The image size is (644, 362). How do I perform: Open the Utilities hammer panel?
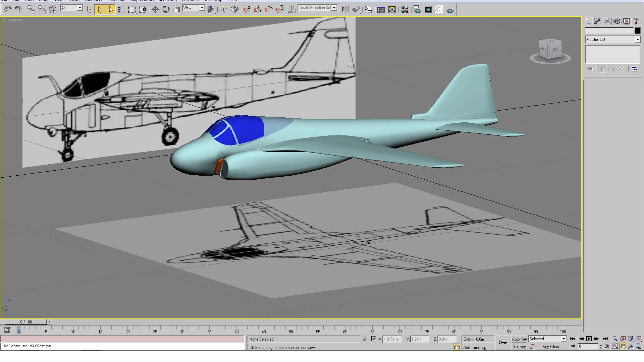[x=636, y=21]
